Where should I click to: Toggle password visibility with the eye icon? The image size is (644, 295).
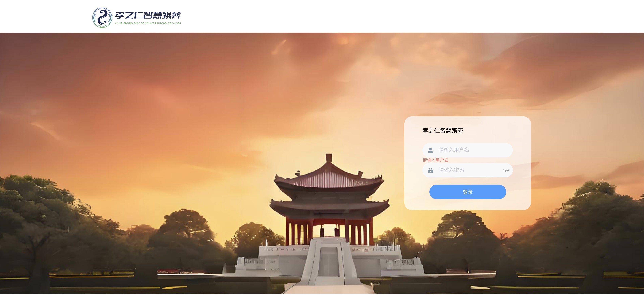[506, 170]
